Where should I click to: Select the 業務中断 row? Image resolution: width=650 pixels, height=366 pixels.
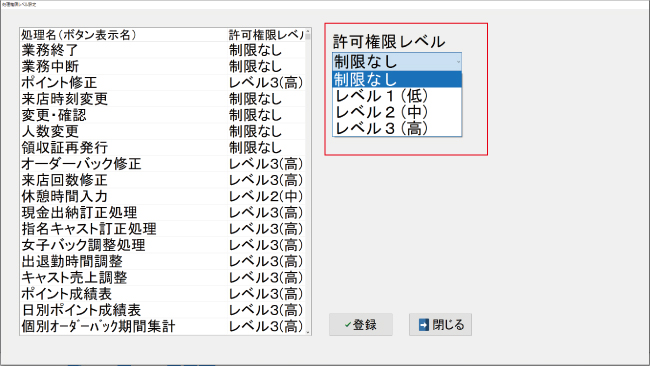click(162, 66)
